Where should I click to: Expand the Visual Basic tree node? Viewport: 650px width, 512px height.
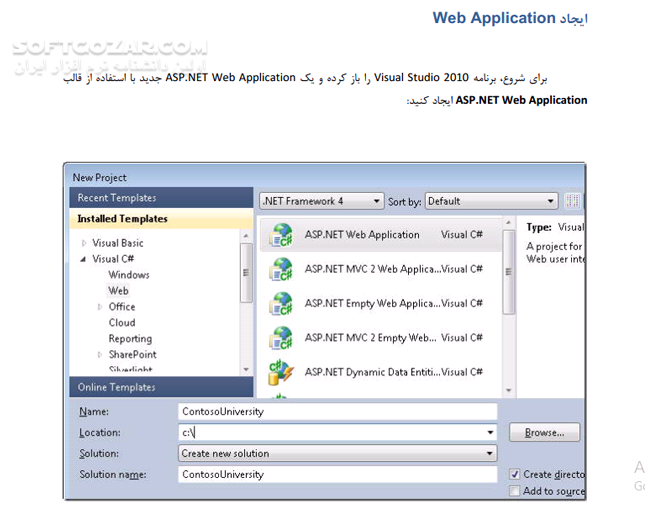click(84, 243)
